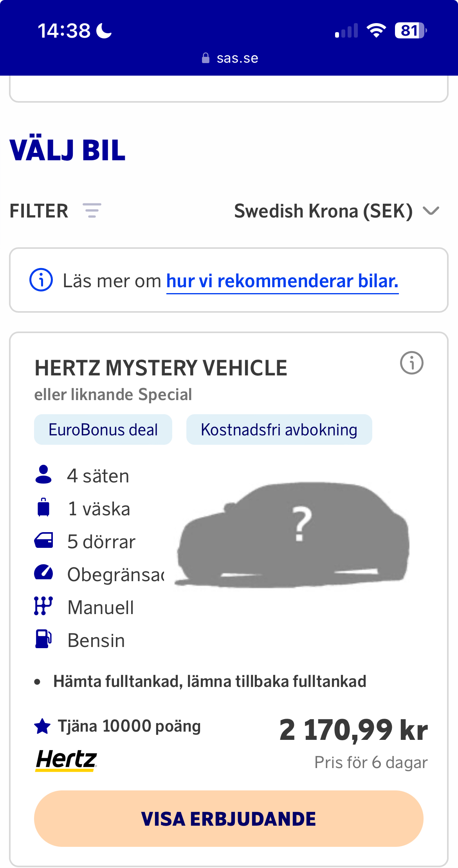This screenshot has width=458, height=868.
Task: Select the Kostnadsfri avbokning tag
Action: tap(279, 430)
